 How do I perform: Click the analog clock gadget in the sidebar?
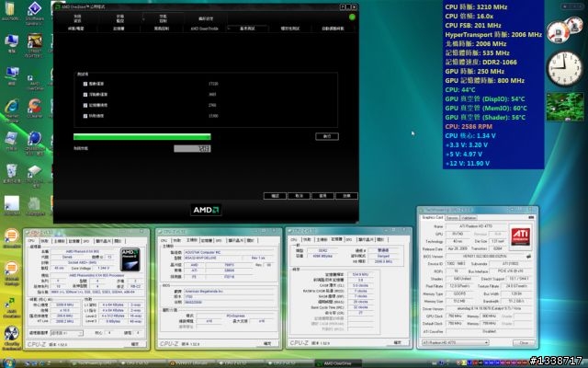tap(564, 69)
